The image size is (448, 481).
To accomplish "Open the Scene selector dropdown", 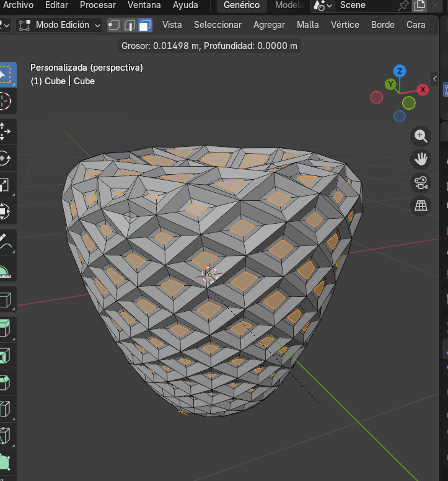I will pyautogui.click(x=353, y=6).
